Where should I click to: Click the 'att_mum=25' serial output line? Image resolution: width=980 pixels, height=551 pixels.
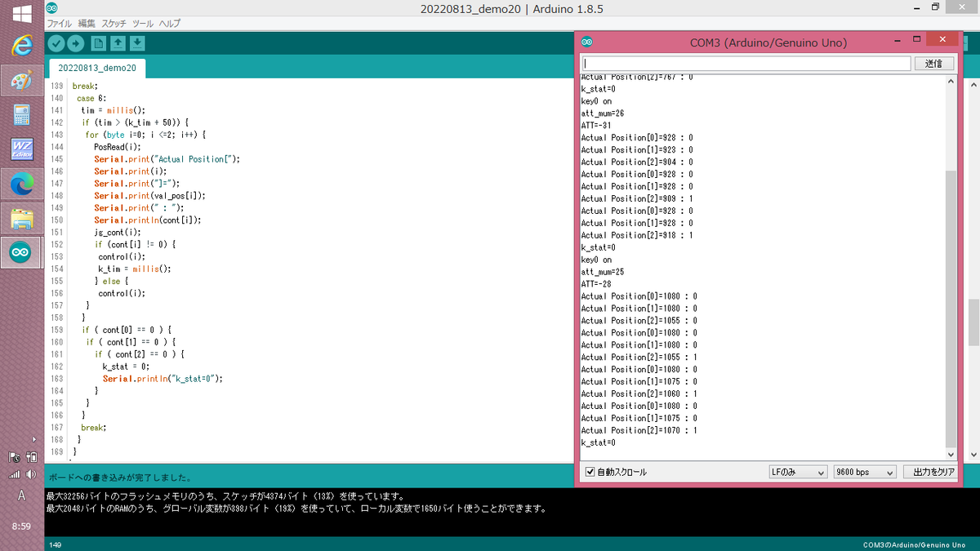(x=603, y=271)
